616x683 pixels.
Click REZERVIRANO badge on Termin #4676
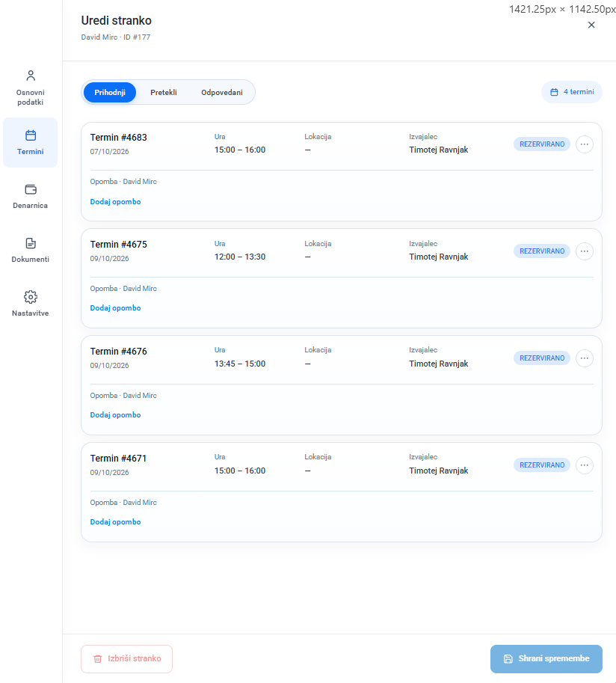click(542, 358)
